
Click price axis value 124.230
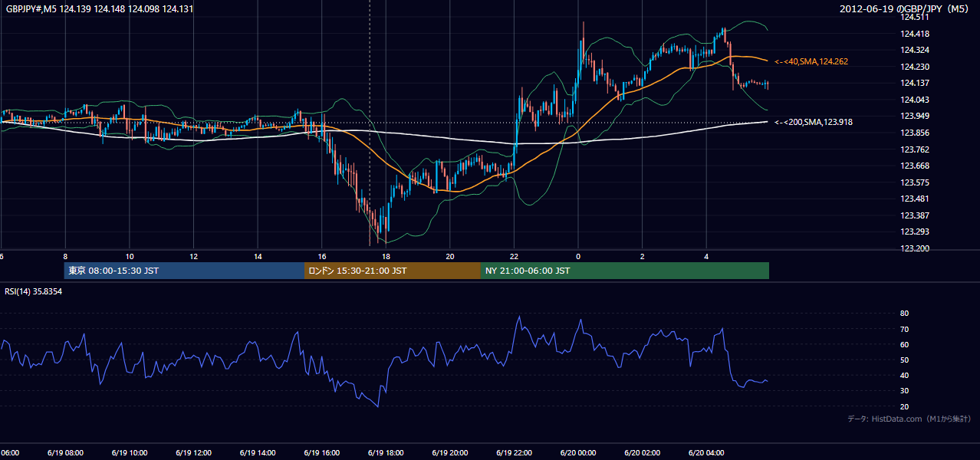tap(914, 67)
